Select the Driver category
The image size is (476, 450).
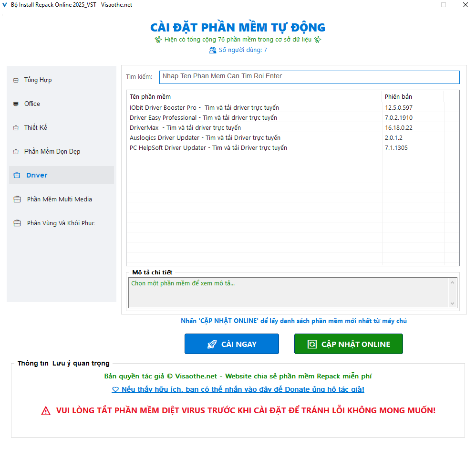coord(62,175)
